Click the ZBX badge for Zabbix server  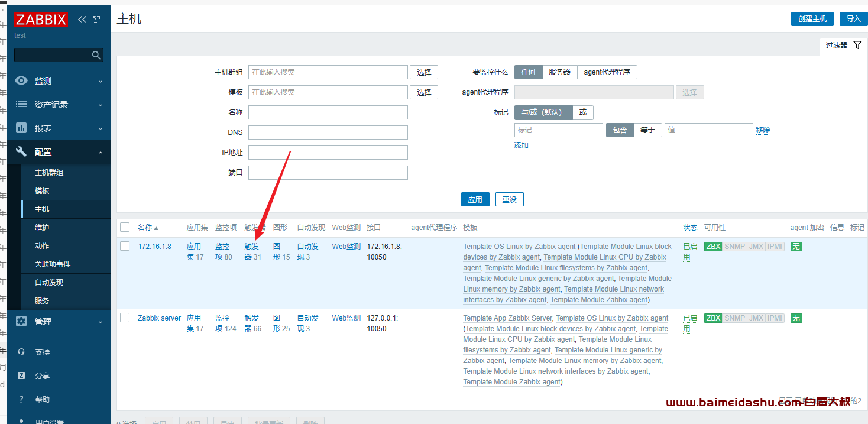[713, 318]
